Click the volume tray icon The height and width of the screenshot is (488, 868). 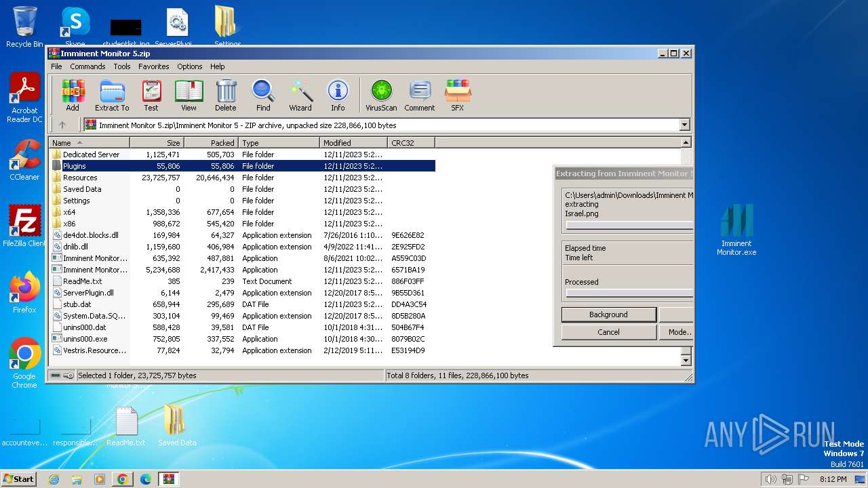tap(770, 479)
